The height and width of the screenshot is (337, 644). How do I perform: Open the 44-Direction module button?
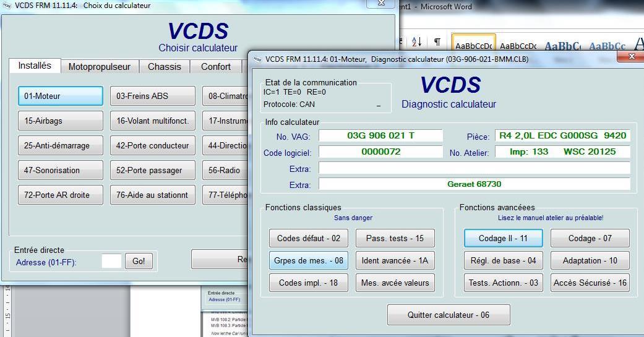tap(225, 145)
